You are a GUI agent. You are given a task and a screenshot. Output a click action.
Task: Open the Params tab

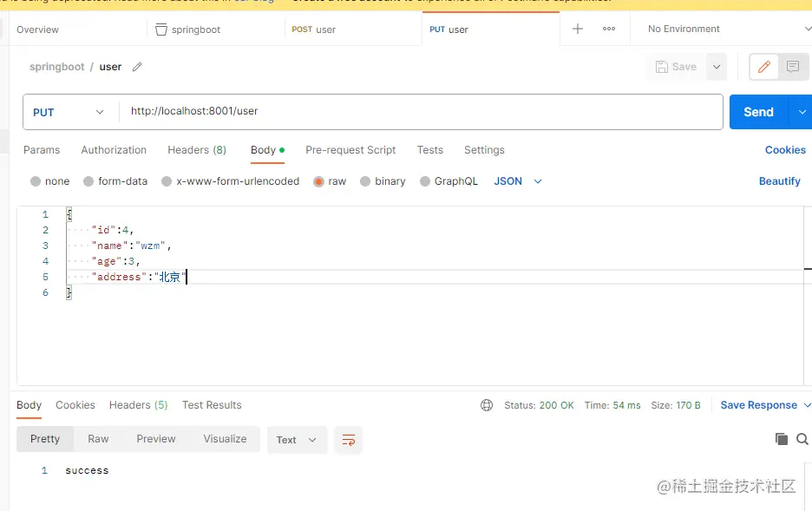[x=42, y=149]
